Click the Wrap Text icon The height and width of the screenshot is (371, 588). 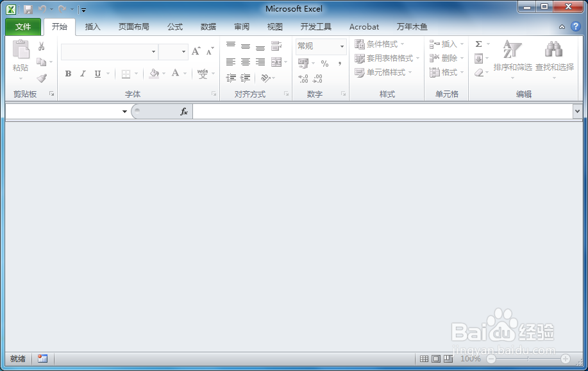(x=276, y=46)
